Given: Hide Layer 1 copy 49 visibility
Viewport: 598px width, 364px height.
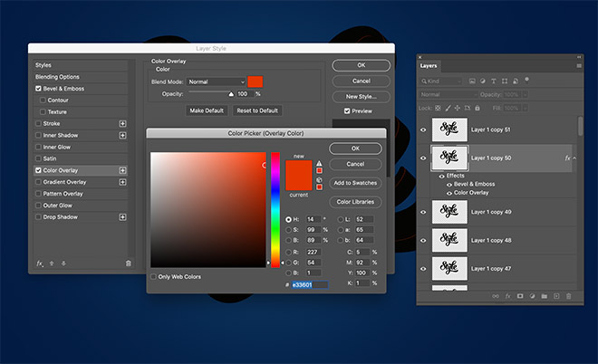Looking at the screenshot, I should click(423, 212).
